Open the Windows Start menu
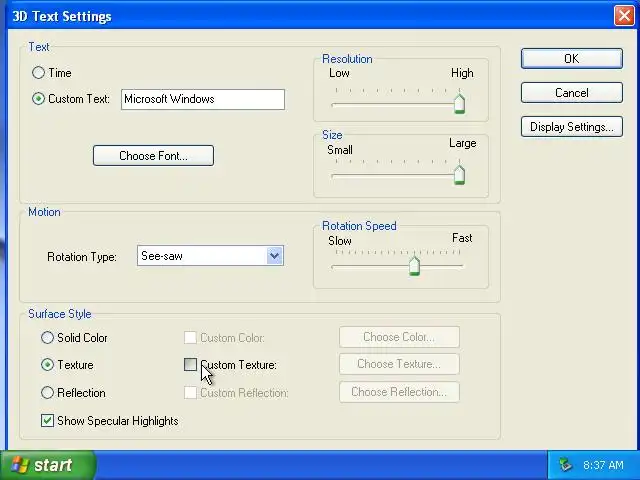The width and height of the screenshot is (640, 480). pos(48,465)
